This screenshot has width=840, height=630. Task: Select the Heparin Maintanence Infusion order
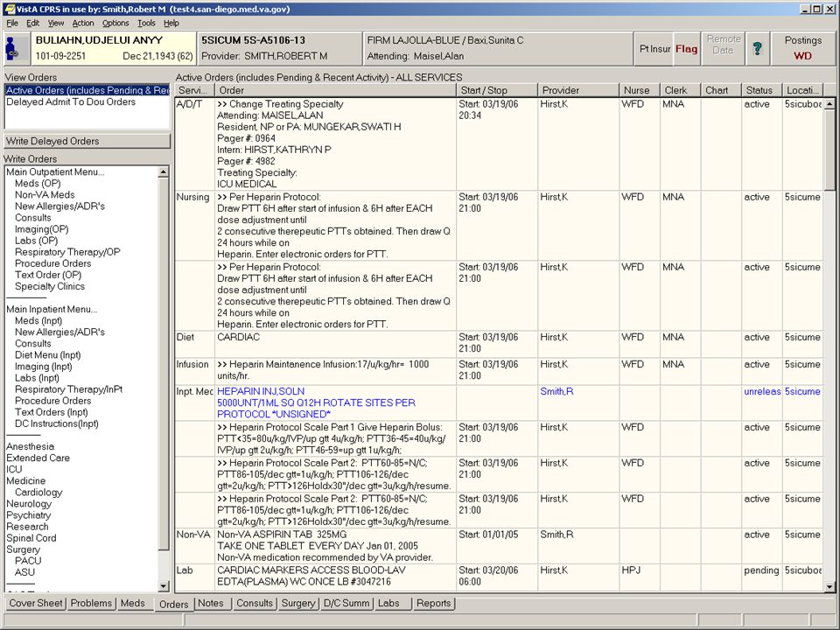499,370
